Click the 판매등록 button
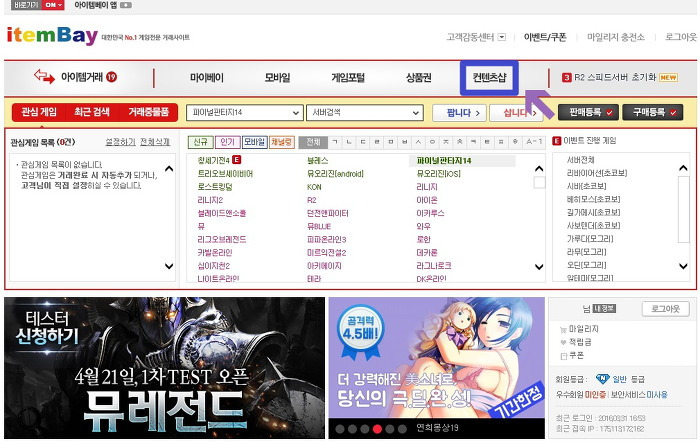Screen dimensions: 700x446 point(588,113)
